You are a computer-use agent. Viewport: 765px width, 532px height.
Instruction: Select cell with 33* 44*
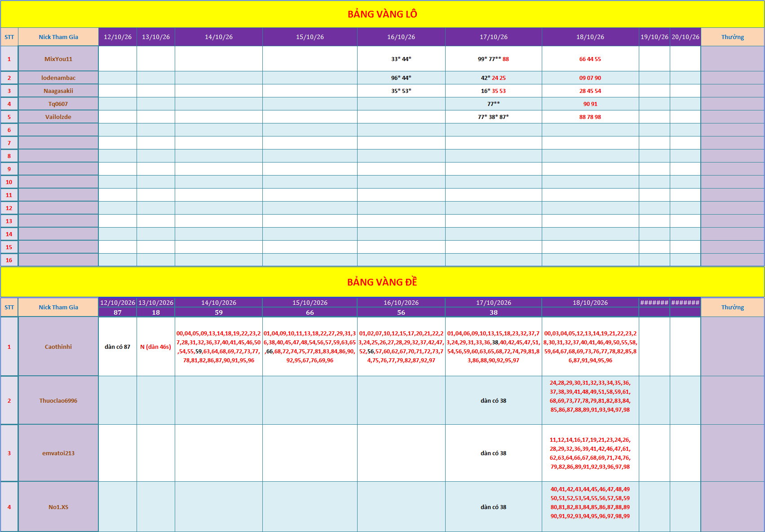(401, 59)
